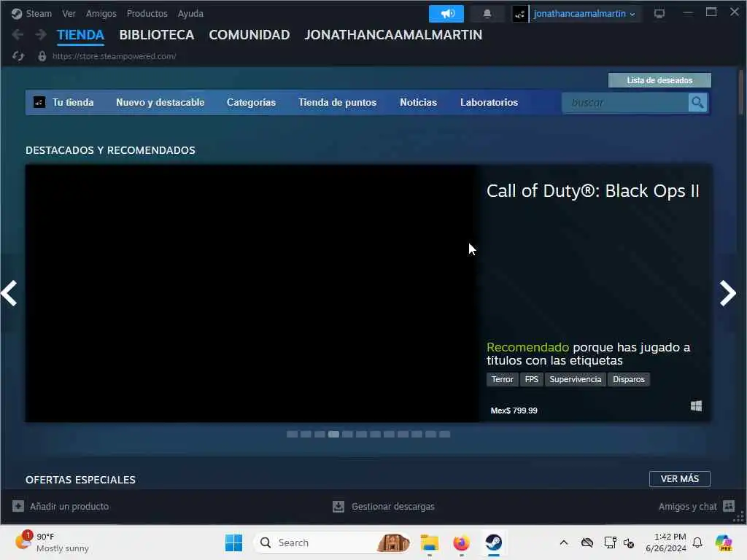747x560 pixels.
Task: Click the Windows taskbar Search box
Action: click(333, 542)
